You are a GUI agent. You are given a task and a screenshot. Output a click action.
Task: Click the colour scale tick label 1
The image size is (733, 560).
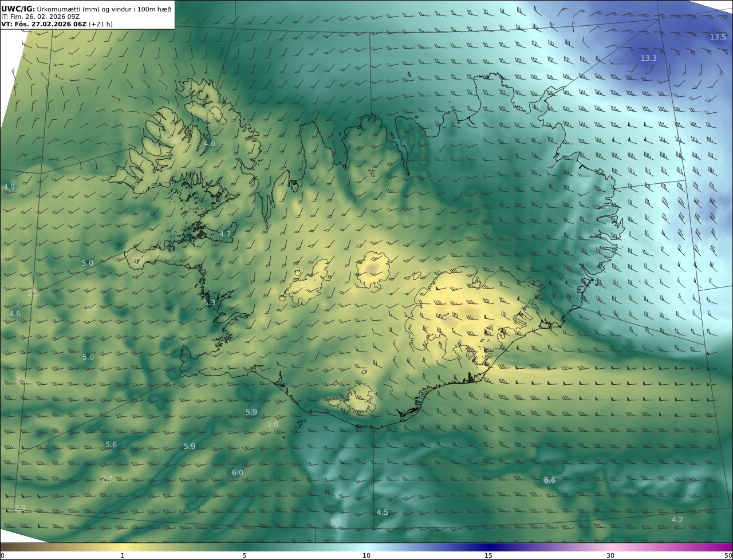coord(123,555)
